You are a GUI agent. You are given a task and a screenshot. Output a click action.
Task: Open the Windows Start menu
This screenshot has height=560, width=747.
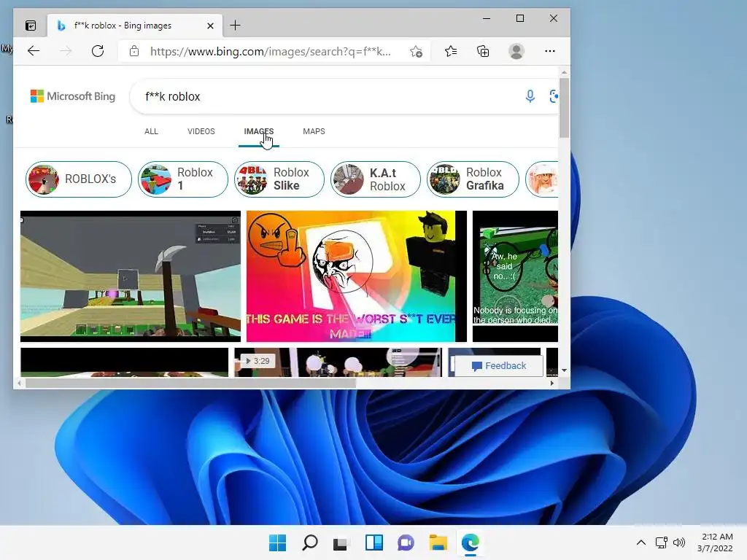277,542
